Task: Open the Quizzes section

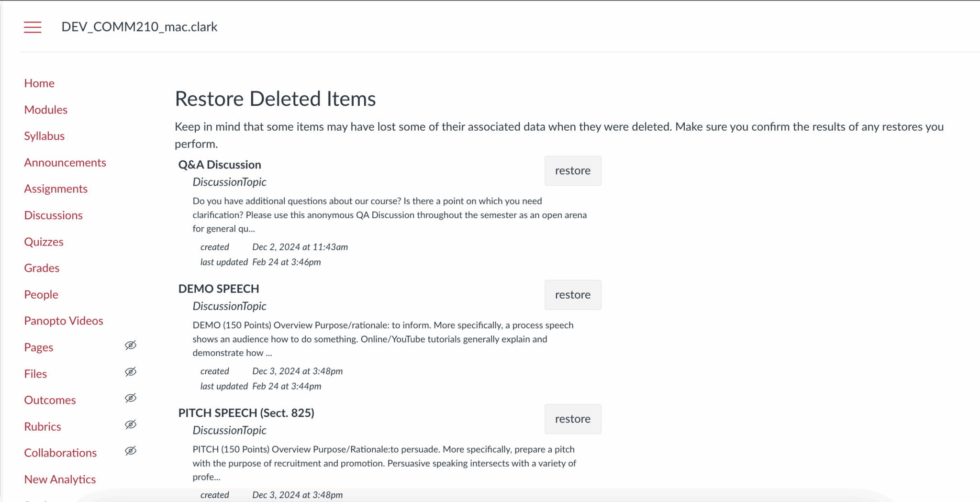Action: 44,241
